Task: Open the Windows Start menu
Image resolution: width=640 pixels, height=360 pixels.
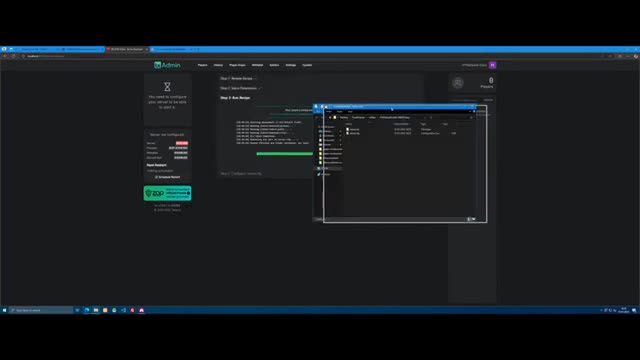Action: click(x=4, y=310)
